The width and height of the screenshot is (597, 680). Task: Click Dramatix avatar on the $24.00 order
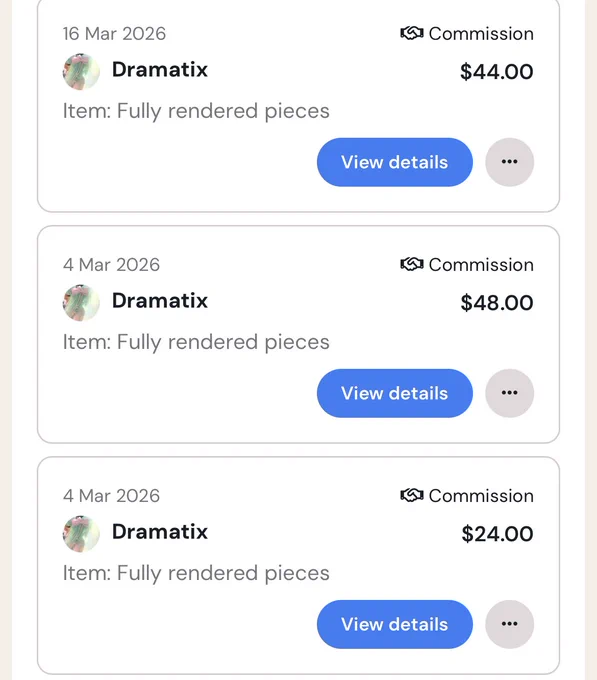(81, 534)
